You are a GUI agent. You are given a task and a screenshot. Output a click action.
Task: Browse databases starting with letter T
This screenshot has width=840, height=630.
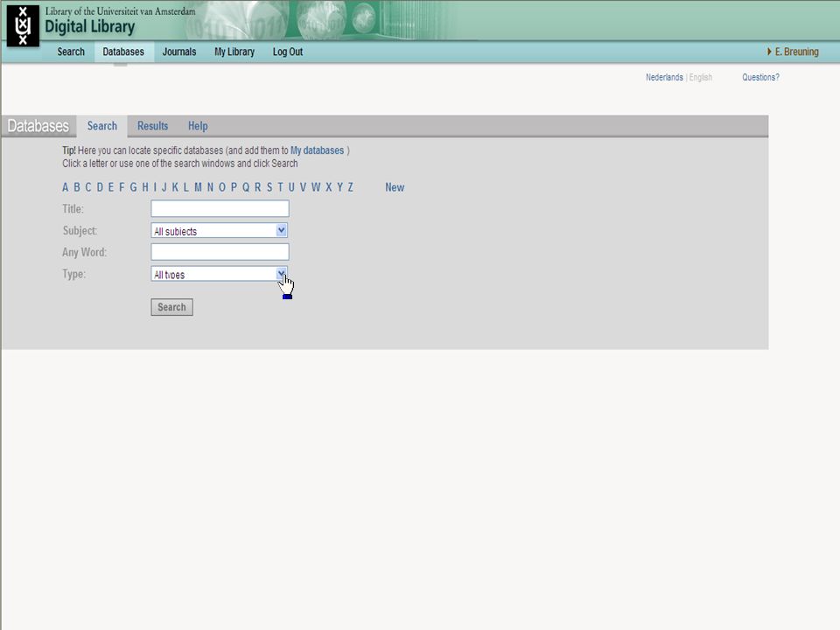click(280, 187)
